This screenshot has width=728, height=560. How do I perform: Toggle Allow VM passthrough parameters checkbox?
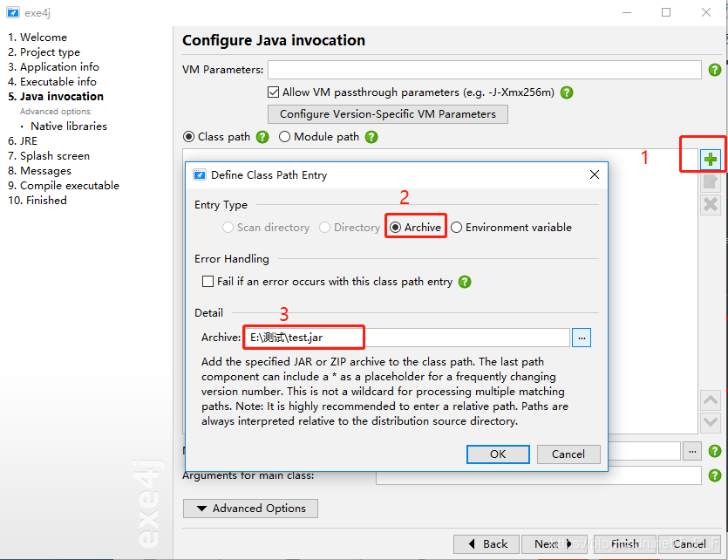(x=273, y=92)
